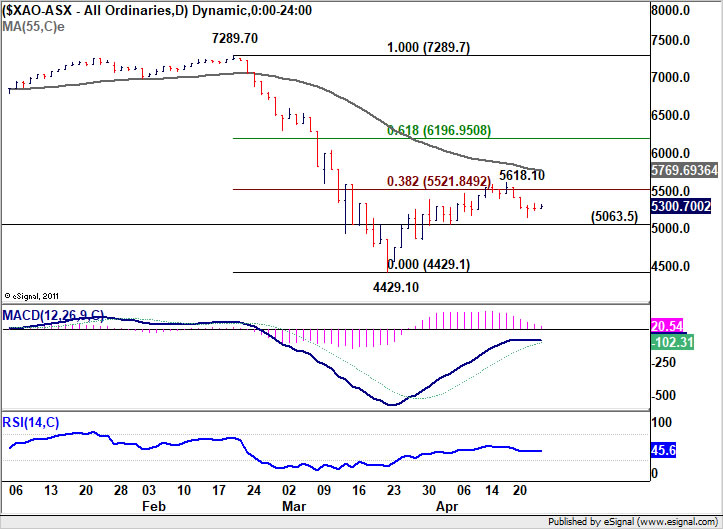723x529 pixels.
Task: Open the 'Published by eSignal (www.esignal.com)' link
Action: click(633, 522)
